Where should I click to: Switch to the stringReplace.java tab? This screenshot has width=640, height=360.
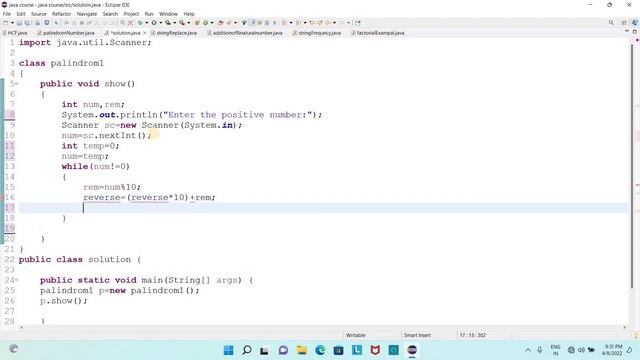tap(174, 33)
